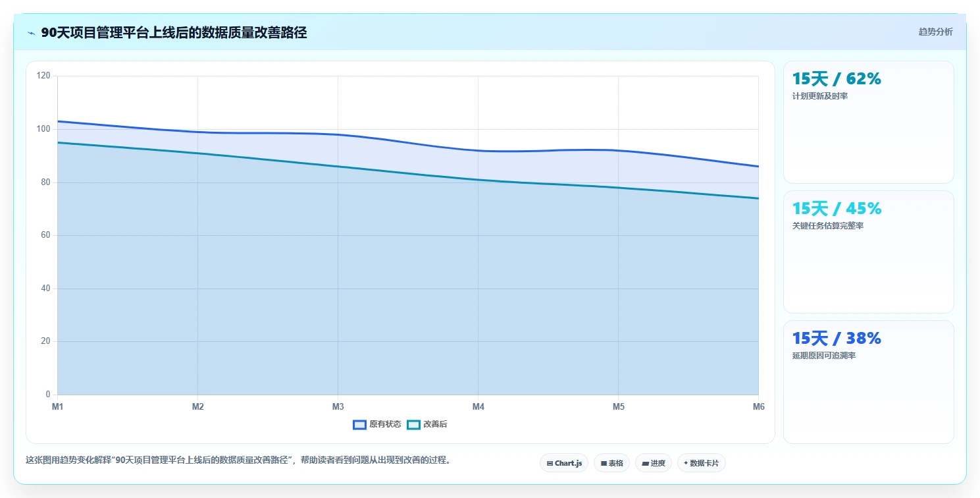The height and width of the screenshot is (498, 980).
Task: Click the teal 改善后 legend color box
Action: coord(413,425)
